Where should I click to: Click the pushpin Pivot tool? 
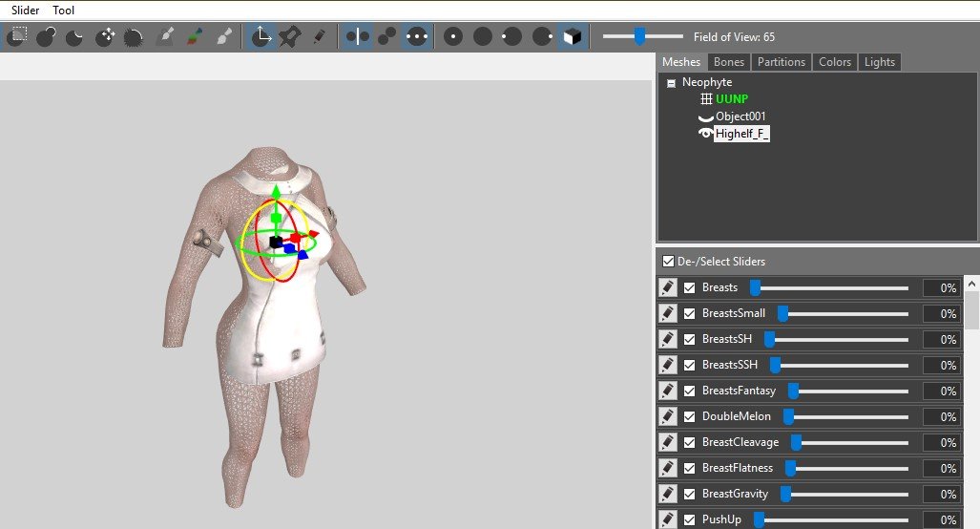tap(289, 36)
